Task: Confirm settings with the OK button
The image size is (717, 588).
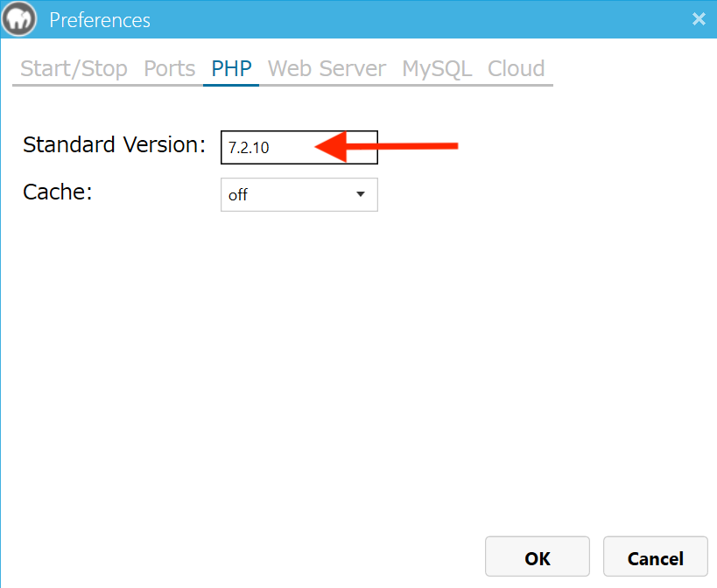Action: tap(538, 556)
